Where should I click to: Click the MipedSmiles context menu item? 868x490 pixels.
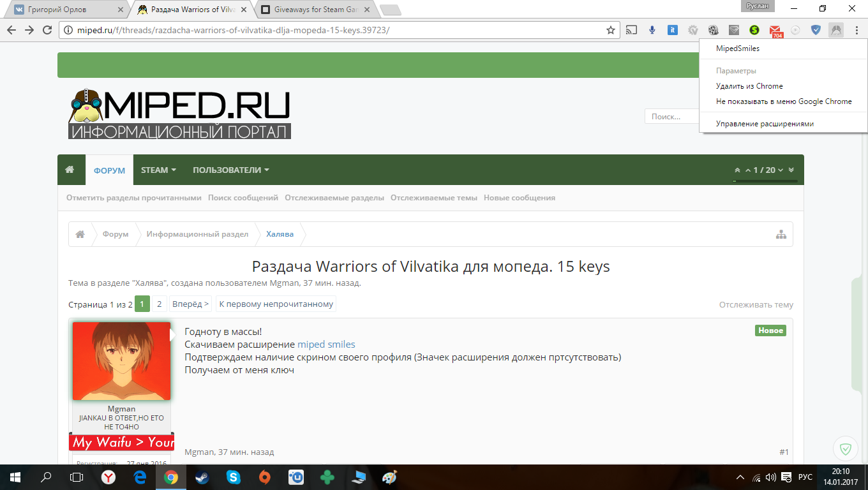click(x=784, y=48)
